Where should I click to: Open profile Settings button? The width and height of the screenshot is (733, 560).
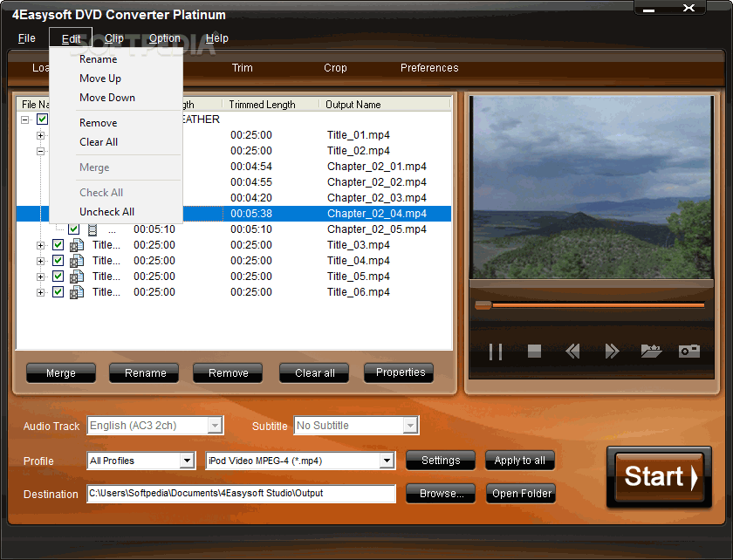tap(441, 461)
